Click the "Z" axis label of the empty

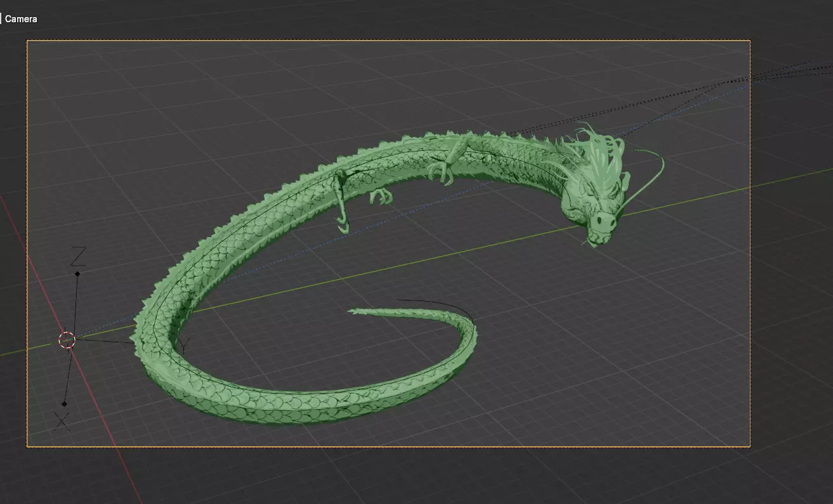(x=78, y=257)
